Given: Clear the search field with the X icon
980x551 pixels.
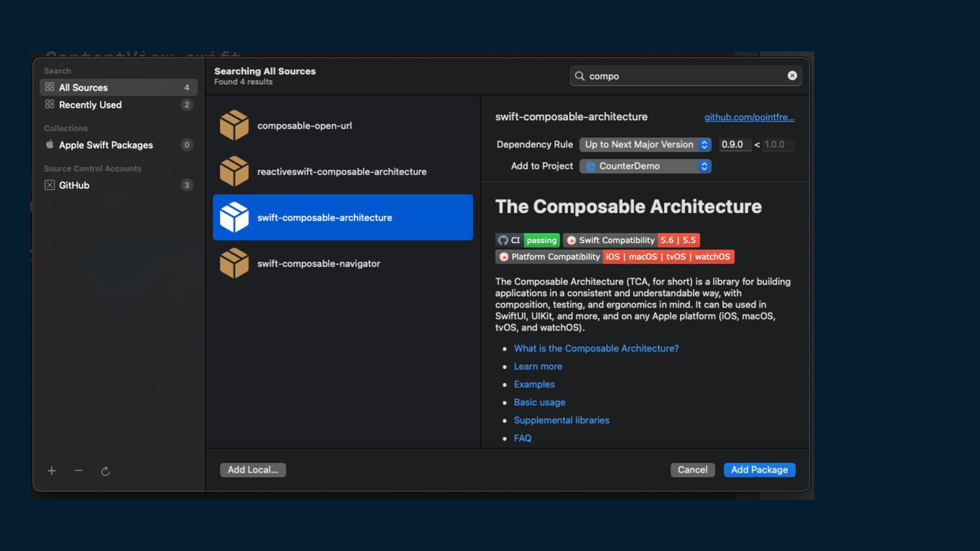Looking at the screenshot, I should (x=792, y=76).
